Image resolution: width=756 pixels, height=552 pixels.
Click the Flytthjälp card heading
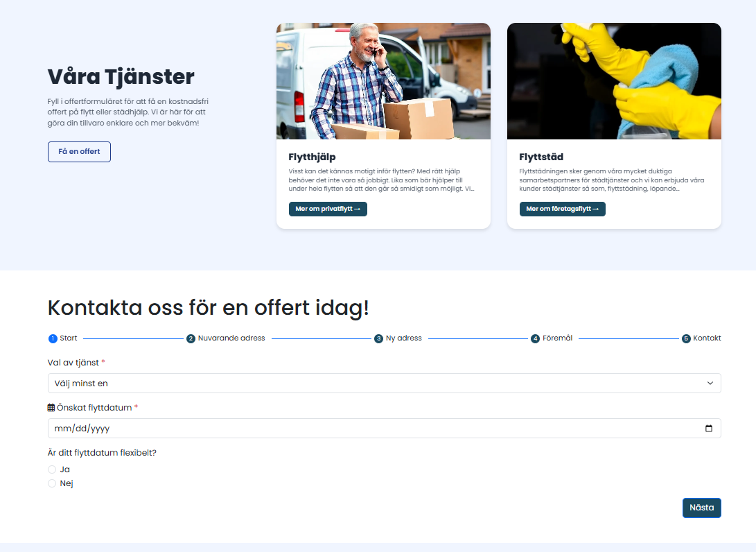[x=312, y=157]
